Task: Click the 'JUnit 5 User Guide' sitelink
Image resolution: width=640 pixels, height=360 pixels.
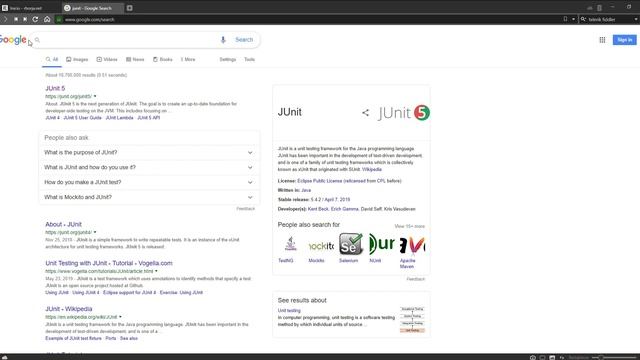Action: pyautogui.click(x=82, y=118)
